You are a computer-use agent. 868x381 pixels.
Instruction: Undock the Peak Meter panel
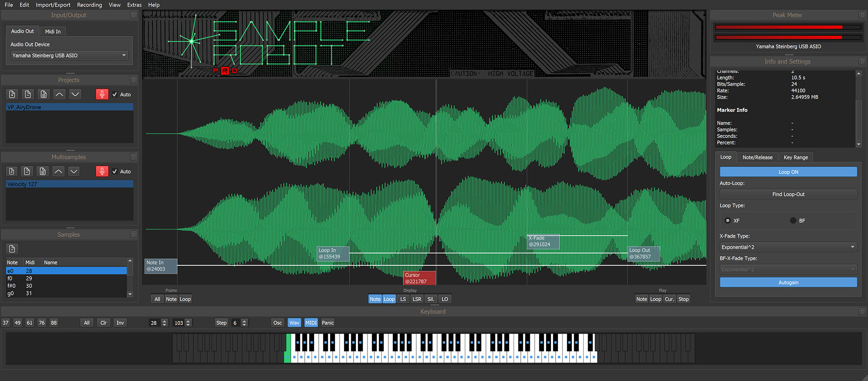pos(862,15)
